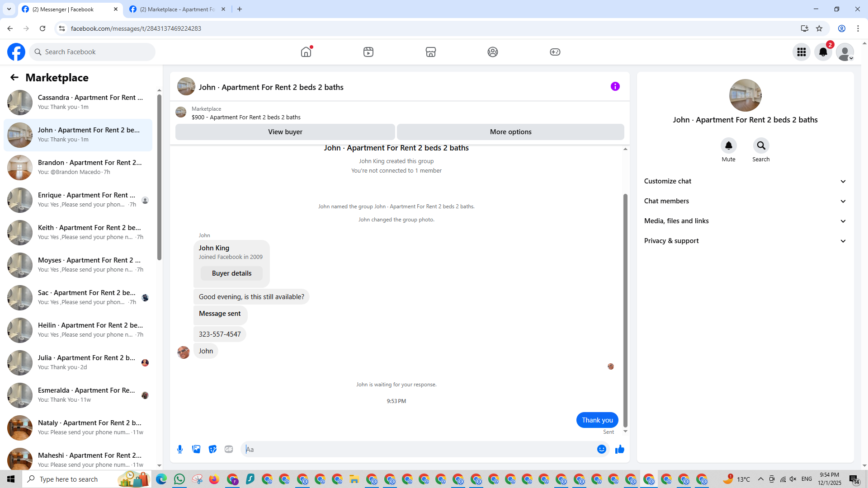Open Chrome tab search dropdown
Screen dimensions: 868x488
coord(9,9)
